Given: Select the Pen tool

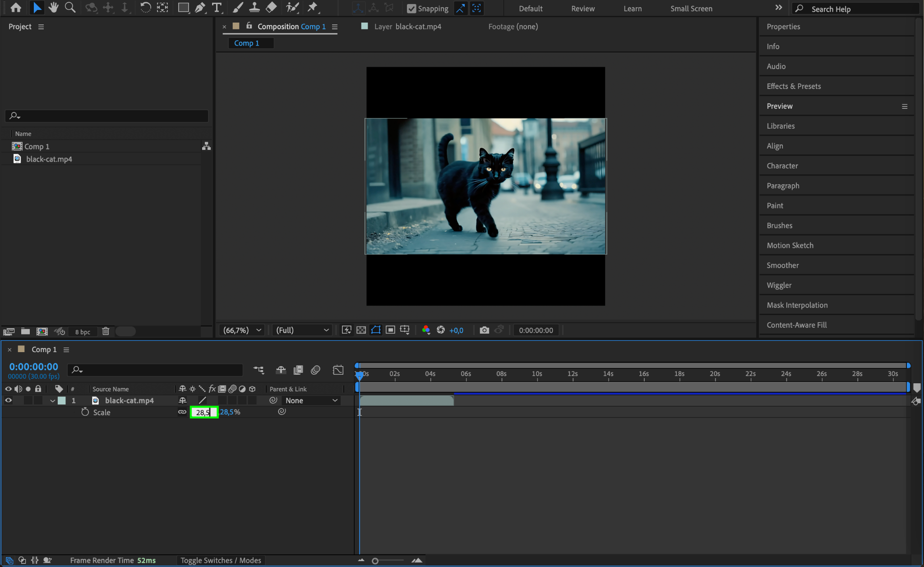Looking at the screenshot, I should coord(200,8).
